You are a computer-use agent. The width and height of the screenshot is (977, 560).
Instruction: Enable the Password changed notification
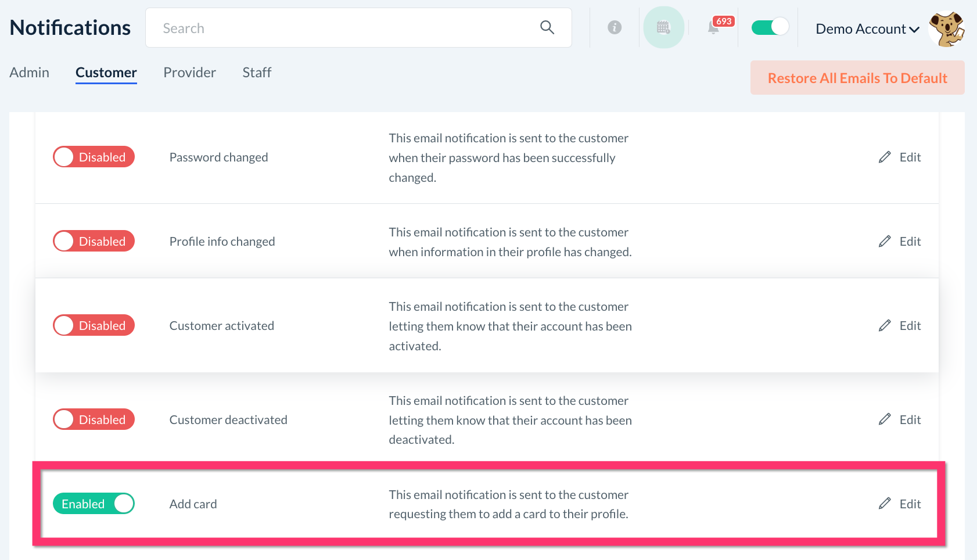click(x=94, y=157)
